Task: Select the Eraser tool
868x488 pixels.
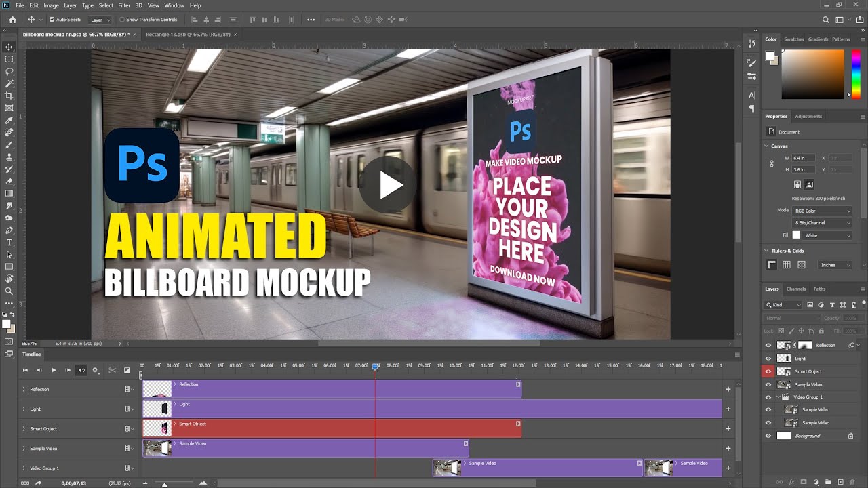Action: pyautogui.click(x=9, y=181)
